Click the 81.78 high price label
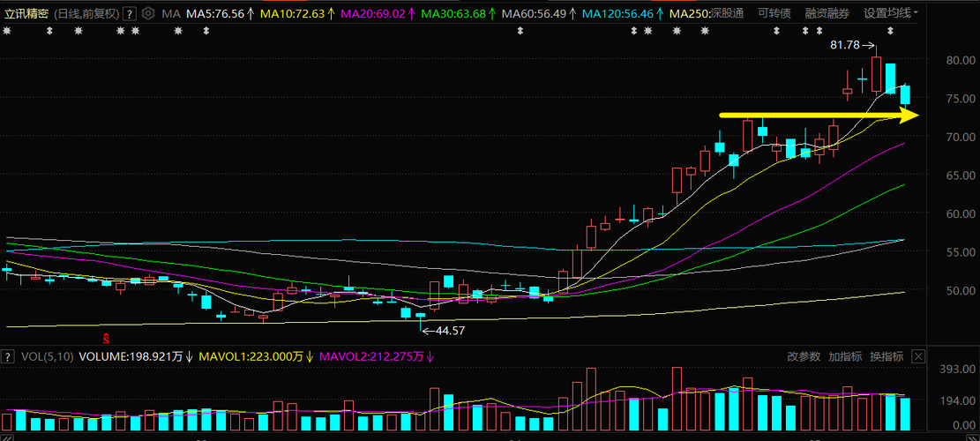The width and height of the screenshot is (980, 441). pyautogui.click(x=845, y=45)
